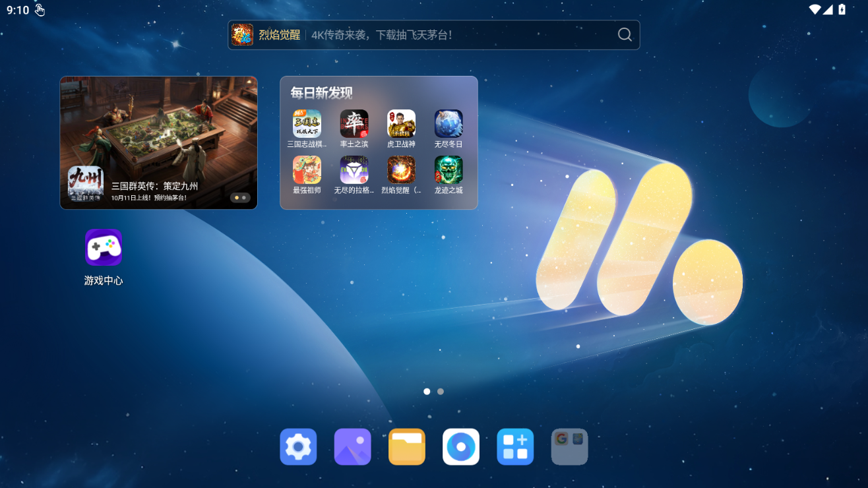868x488 pixels.
Task: Select the 最强祖师 game icon
Action: (x=307, y=170)
